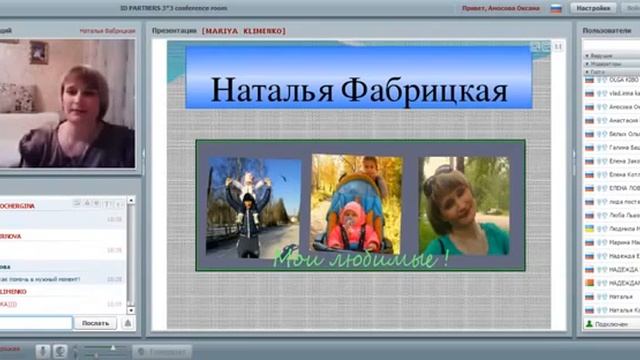Collapse the Ведущие group in users panel

coord(612,56)
